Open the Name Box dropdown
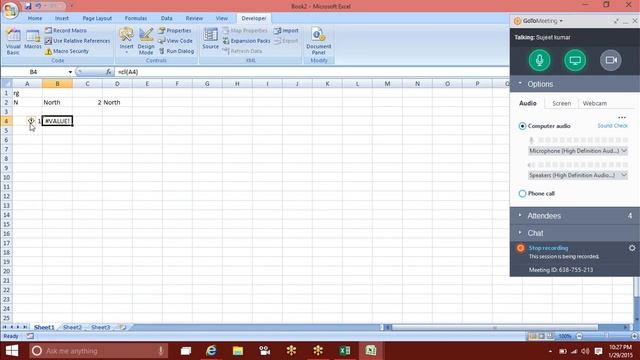The height and width of the screenshot is (360, 640). point(70,72)
